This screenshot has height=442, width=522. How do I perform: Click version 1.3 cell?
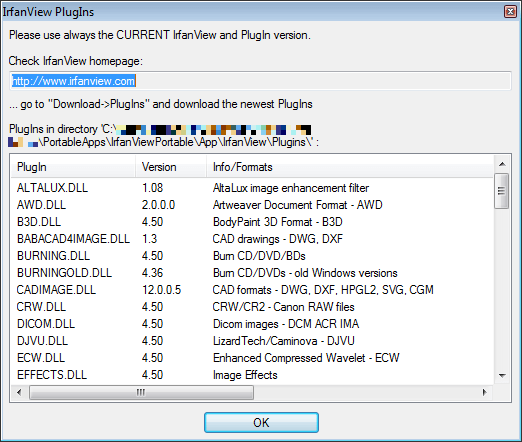(149, 239)
